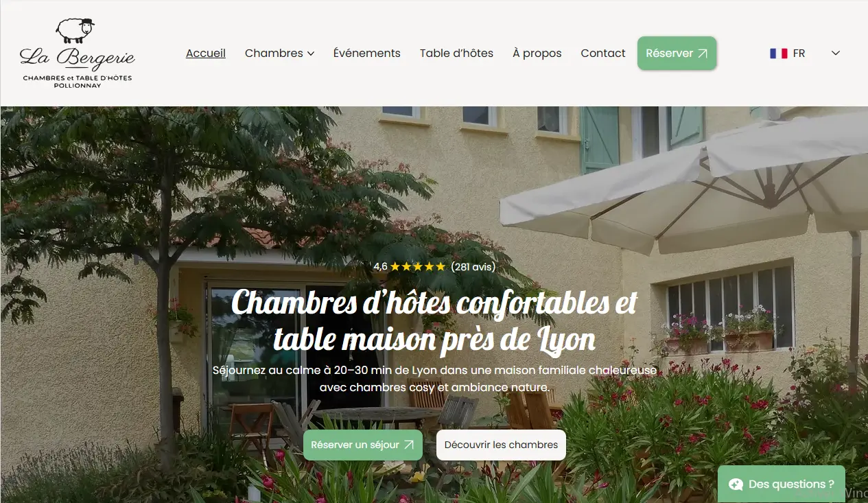Click the yellow star rating icons
This screenshot has height=503, width=868.
(x=418, y=267)
